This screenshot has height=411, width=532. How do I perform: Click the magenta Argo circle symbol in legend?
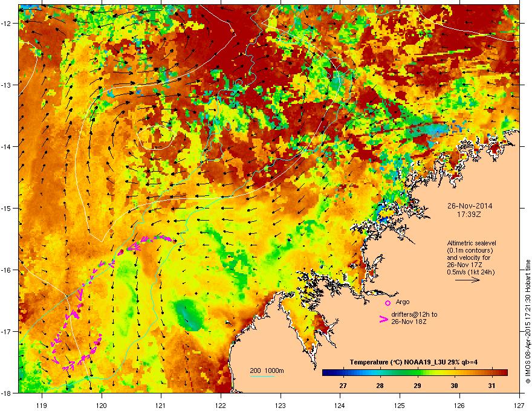(388, 303)
